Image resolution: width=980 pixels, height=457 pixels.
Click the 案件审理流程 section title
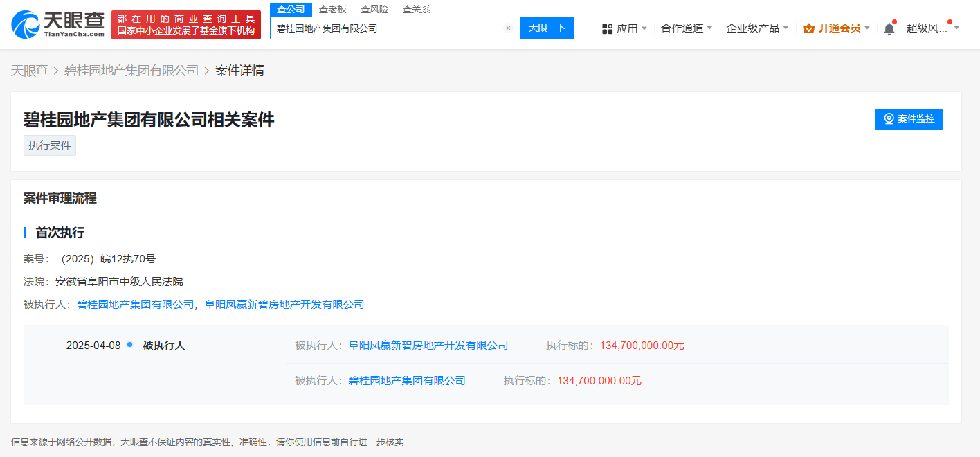tap(60, 198)
